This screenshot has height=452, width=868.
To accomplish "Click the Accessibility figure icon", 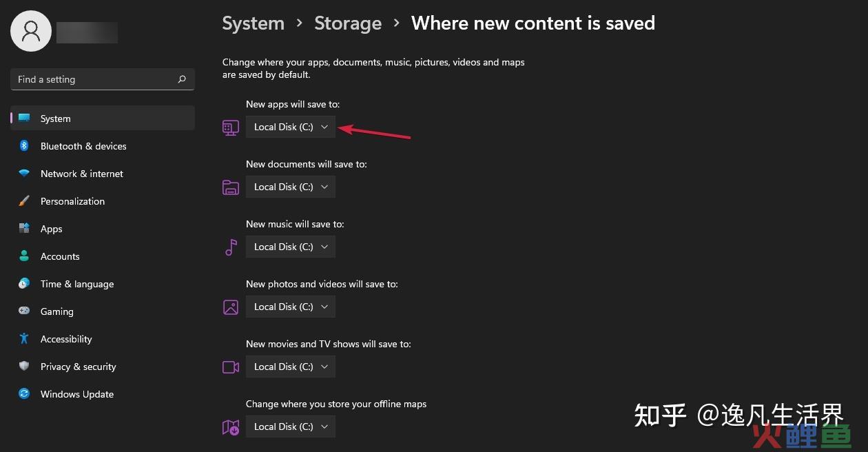I will (24, 339).
